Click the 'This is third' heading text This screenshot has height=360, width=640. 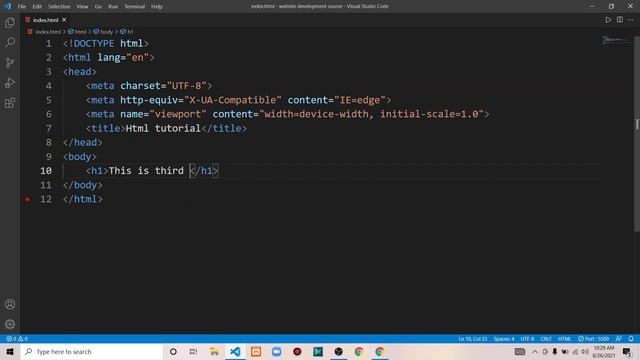pos(146,171)
